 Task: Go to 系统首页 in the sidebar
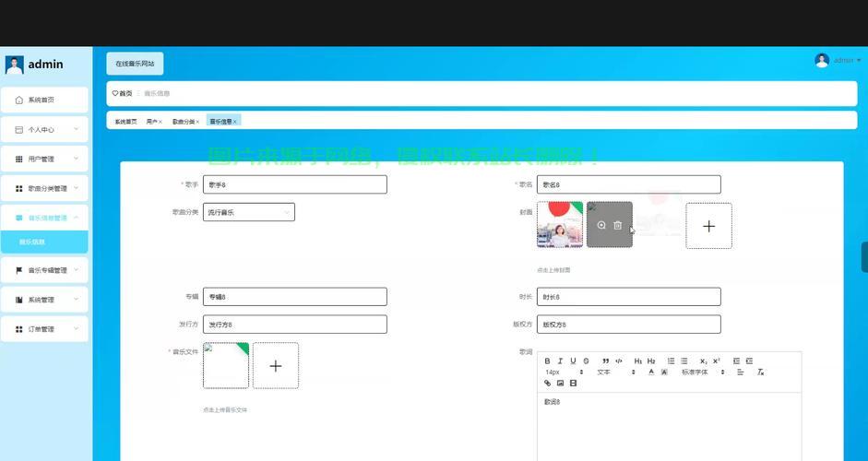pos(44,100)
